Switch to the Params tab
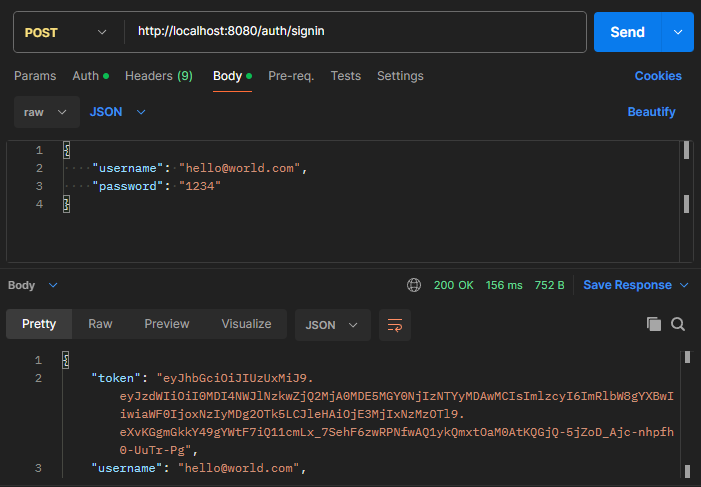 [x=35, y=76]
